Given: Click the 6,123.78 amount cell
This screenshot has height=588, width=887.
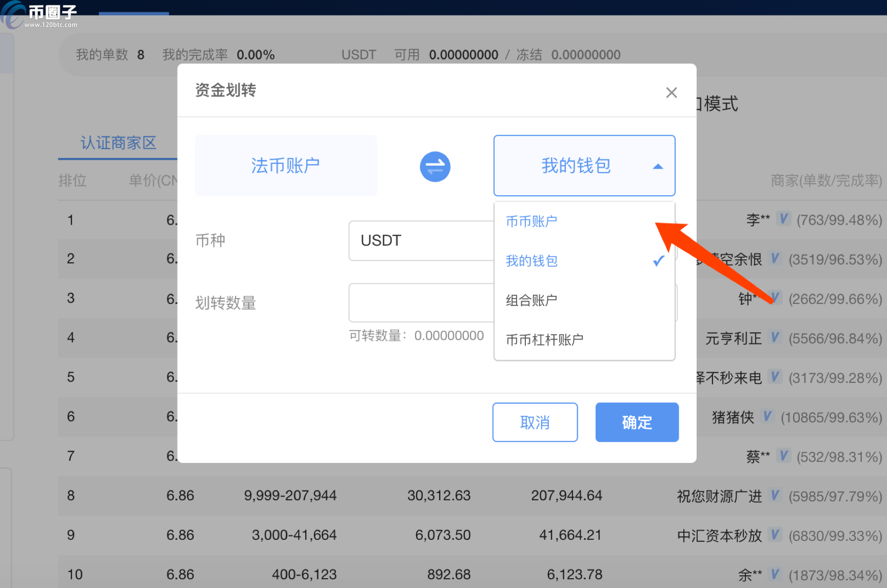Looking at the screenshot, I should [575, 575].
